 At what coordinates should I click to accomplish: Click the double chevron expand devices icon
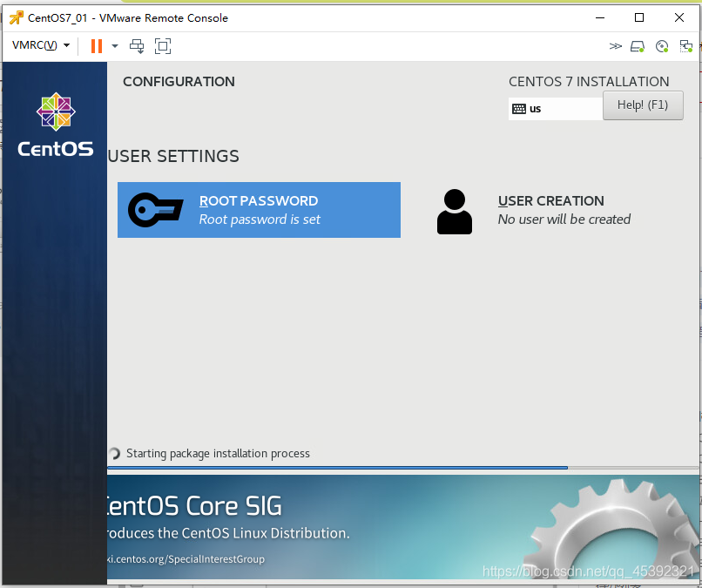click(x=616, y=45)
